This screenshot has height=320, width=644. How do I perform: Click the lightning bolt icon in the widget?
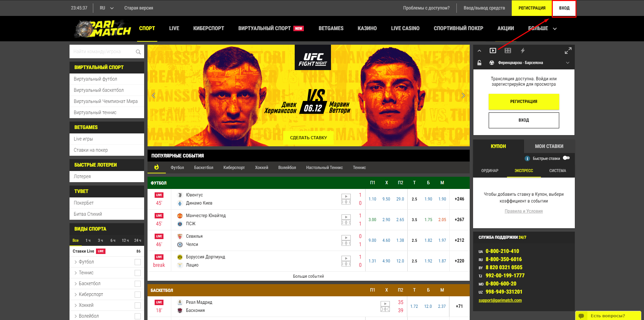523,50
